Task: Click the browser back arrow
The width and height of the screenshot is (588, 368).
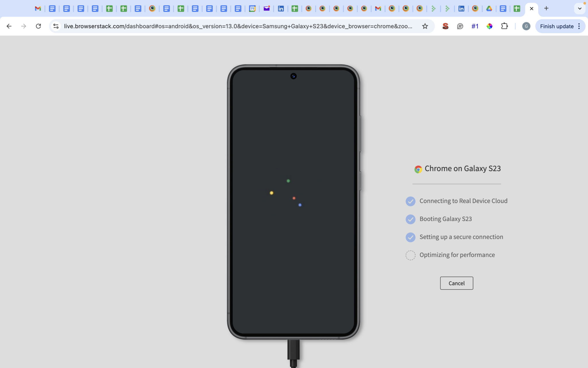Action: (9, 26)
